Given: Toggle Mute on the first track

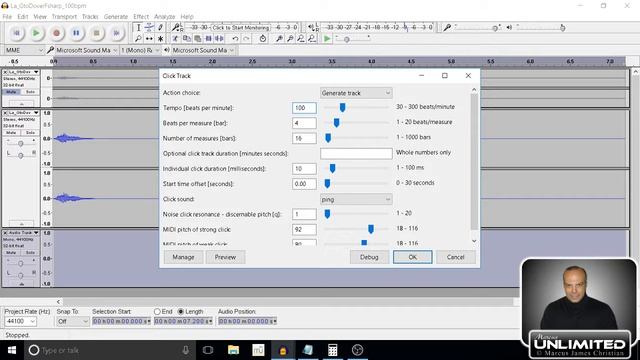Looking at the screenshot, I should pos(11,92).
